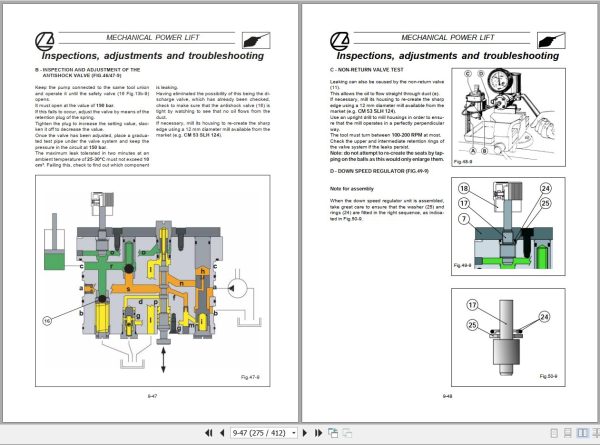Go to the previous page
This screenshot has height=445, width=600.
coord(222,433)
